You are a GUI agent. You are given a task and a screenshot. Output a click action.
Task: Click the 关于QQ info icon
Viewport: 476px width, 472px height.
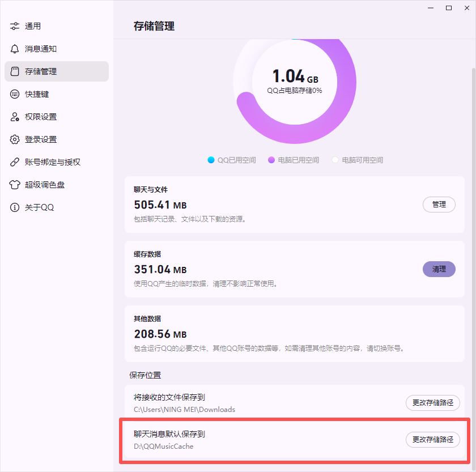click(x=15, y=207)
